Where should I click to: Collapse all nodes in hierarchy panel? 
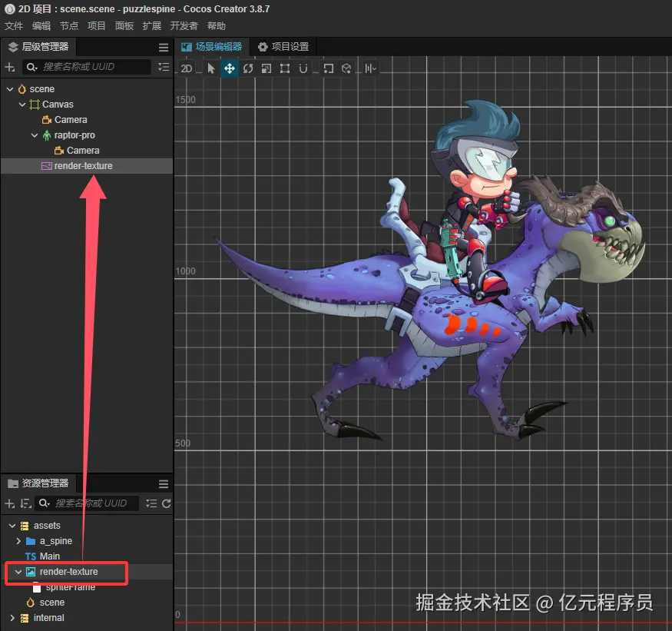pyautogui.click(x=164, y=67)
